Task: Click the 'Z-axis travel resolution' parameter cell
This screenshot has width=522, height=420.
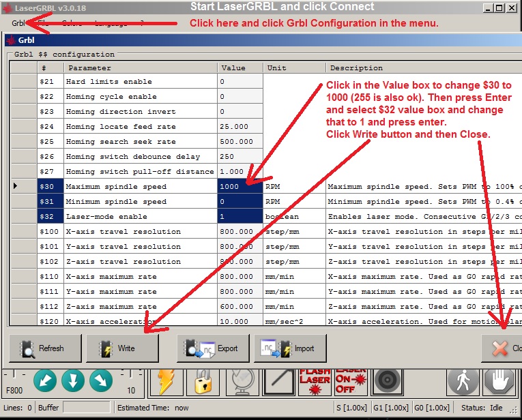Action: point(141,261)
